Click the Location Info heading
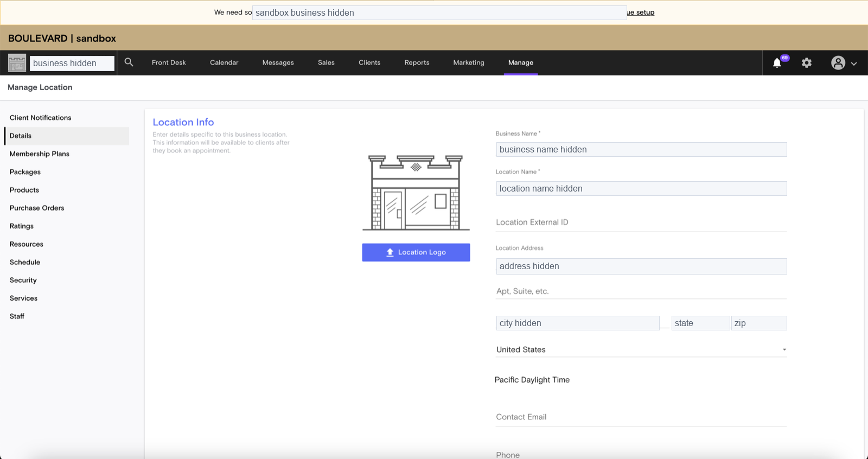The image size is (868, 459). pos(183,122)
